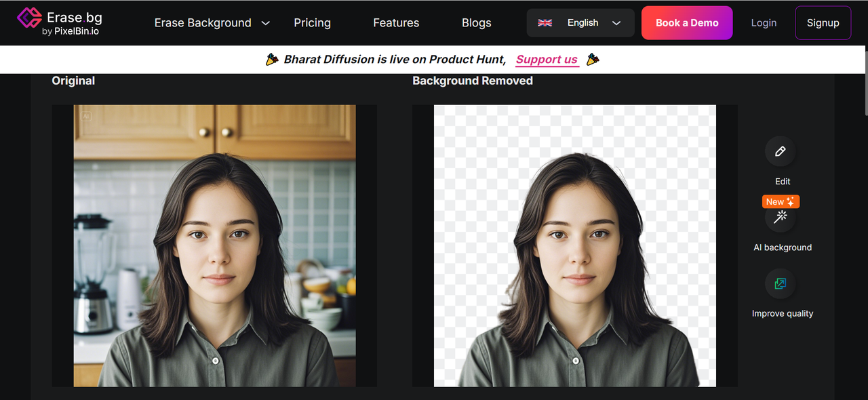Click the 'by PixelBin.io' text
The image size is (868, 400).
click(71, 31)
